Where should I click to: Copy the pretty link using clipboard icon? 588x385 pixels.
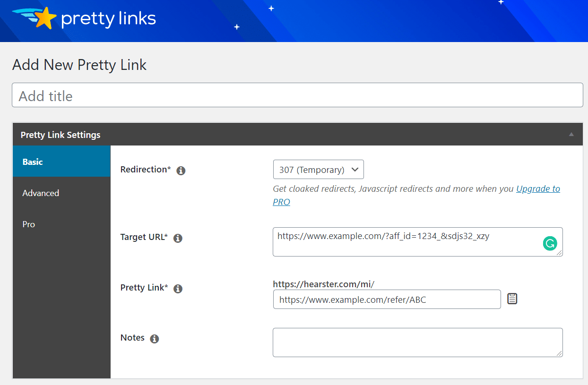pos(512,298)
